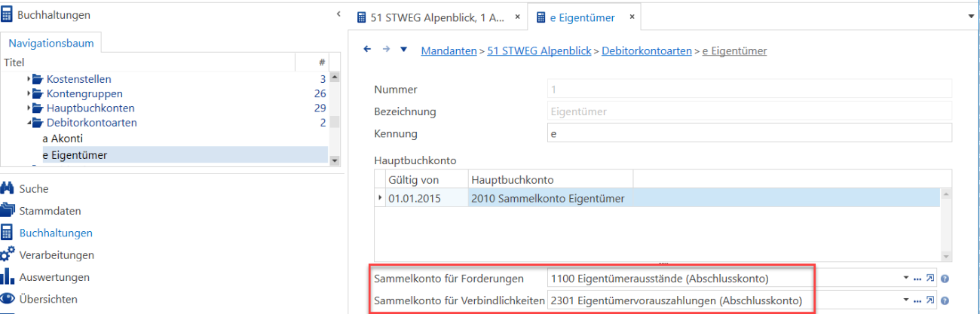Select the Debitorkontoarten folder
The image size is (980, 314).
(x=91, y=123)
